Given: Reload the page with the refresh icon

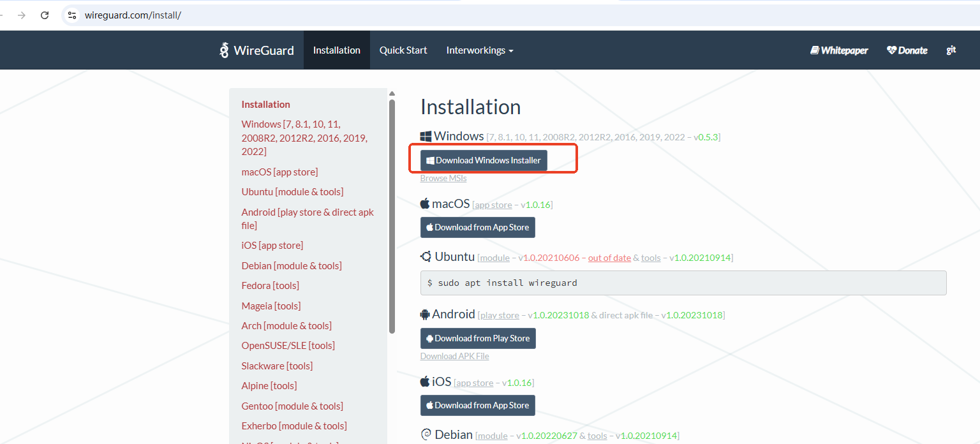Looking at the screenshot, I should click(45, 15).
